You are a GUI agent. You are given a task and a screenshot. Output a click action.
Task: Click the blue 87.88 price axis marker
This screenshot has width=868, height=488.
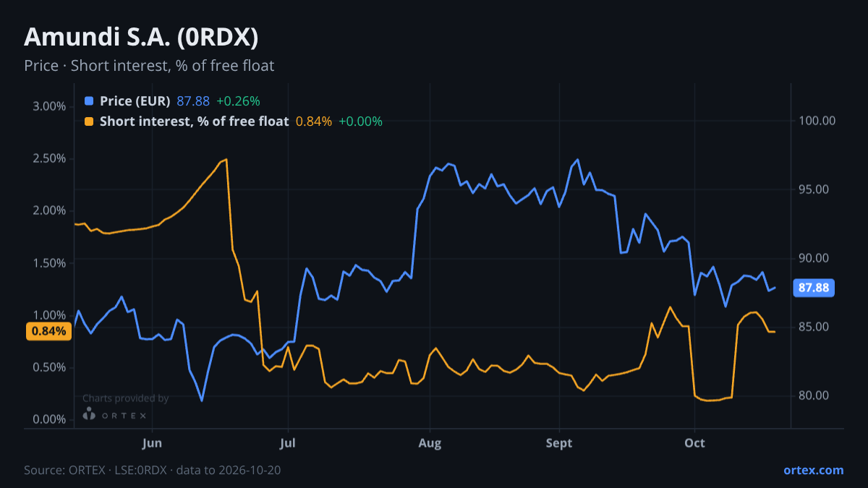tap(814, 288)
